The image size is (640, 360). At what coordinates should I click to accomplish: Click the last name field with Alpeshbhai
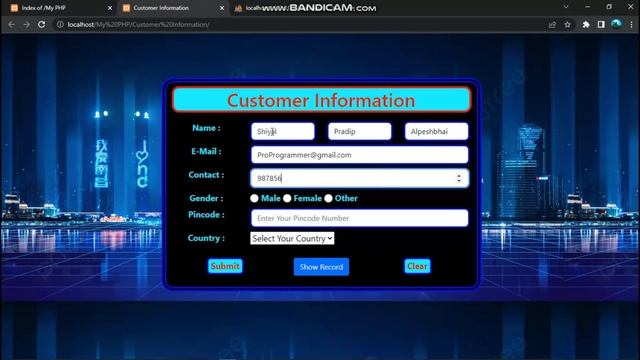(x=436, y=131)
